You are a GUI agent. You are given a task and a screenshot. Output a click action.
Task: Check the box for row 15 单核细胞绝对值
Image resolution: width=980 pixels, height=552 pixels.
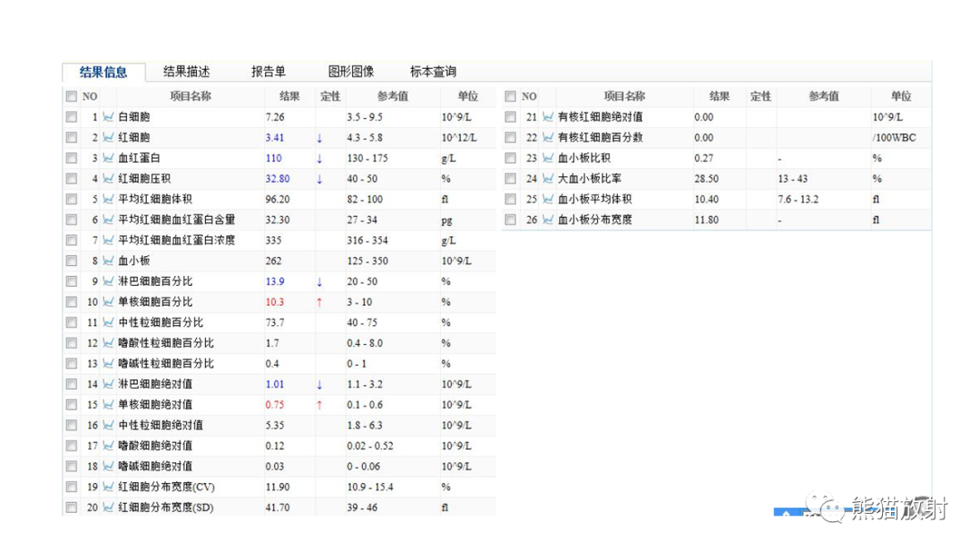coord(72,404)
